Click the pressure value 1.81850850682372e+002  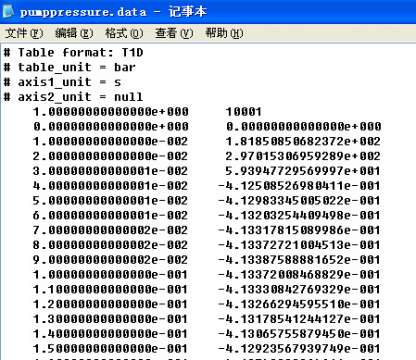(x=303, y=141)
